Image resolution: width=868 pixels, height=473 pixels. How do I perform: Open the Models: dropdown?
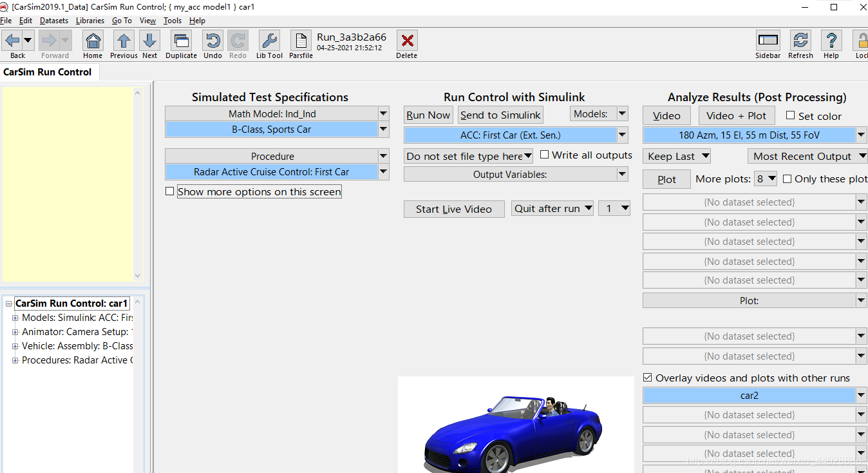point(599,114)
